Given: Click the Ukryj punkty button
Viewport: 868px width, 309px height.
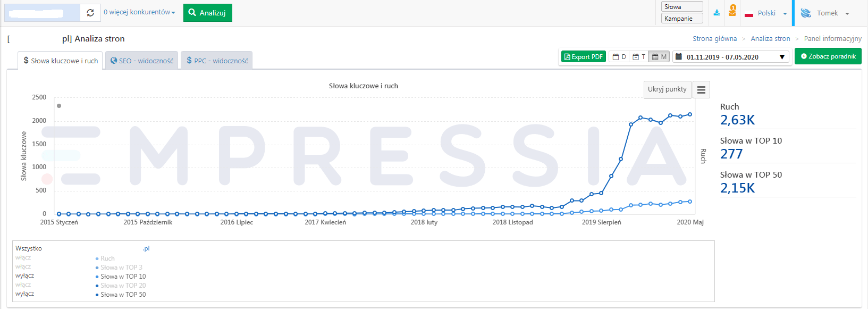Looking at the screenshot, I should (x=667, y=89).
